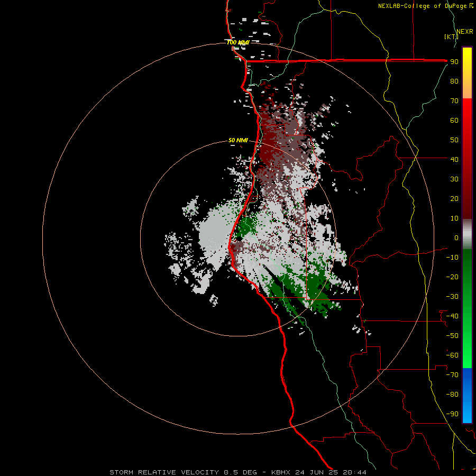Click the color scale value -50
This screenshot has width=476, height=476.
pos(452,336)
